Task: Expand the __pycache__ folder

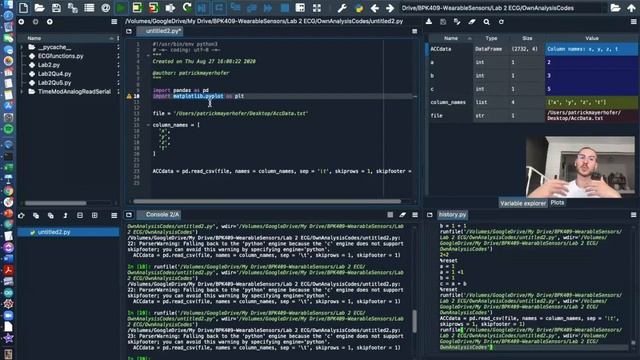Action: coord(22,47)
